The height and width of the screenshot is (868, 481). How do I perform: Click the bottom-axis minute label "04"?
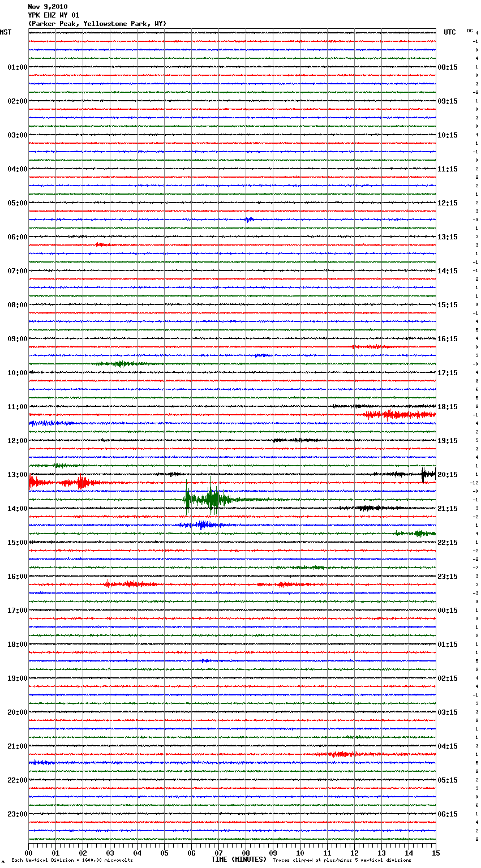coord(137,853)
